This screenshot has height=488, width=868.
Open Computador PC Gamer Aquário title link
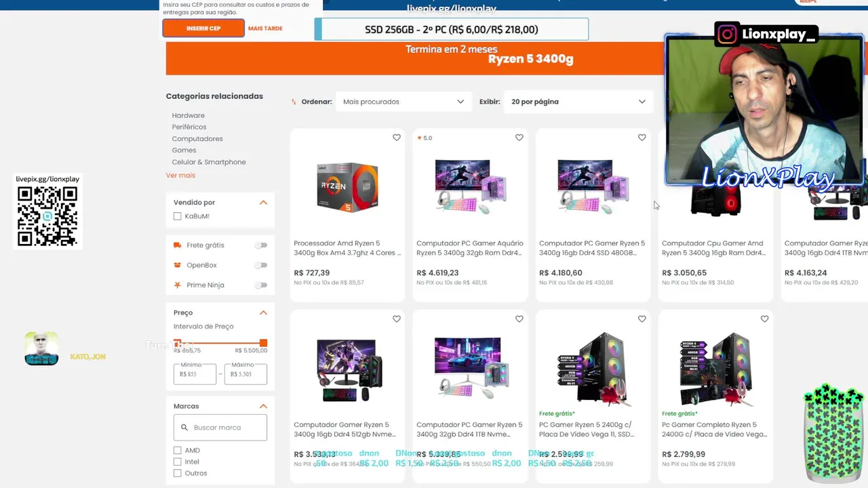470,248
